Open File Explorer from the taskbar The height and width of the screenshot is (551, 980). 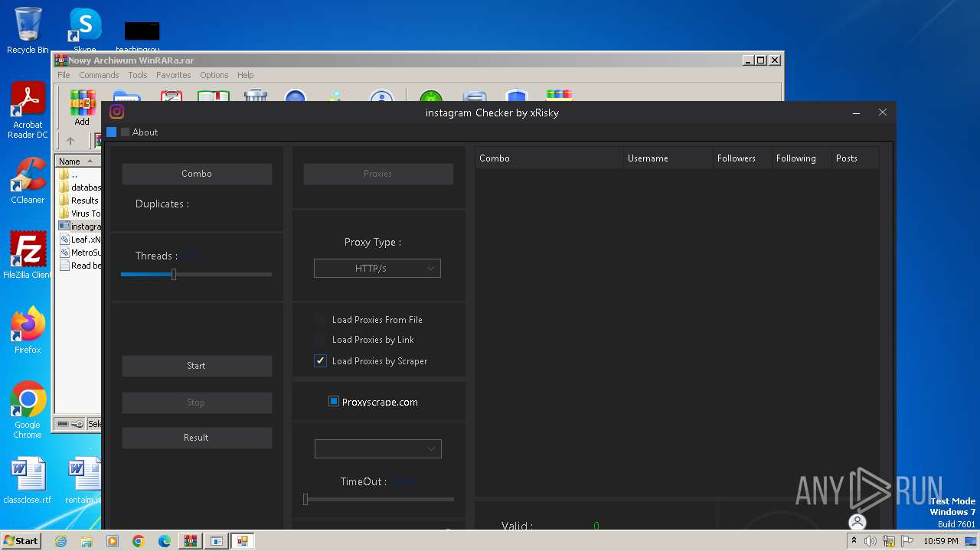[87, 541]
